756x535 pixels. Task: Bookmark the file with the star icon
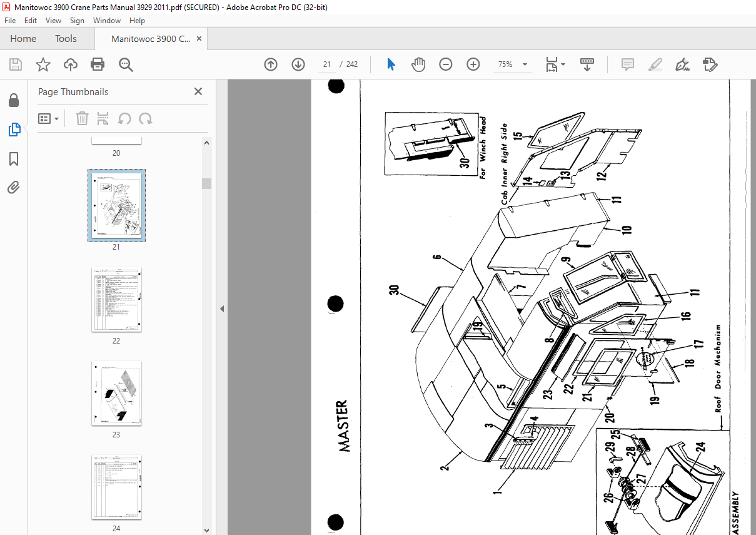[43, 64]
